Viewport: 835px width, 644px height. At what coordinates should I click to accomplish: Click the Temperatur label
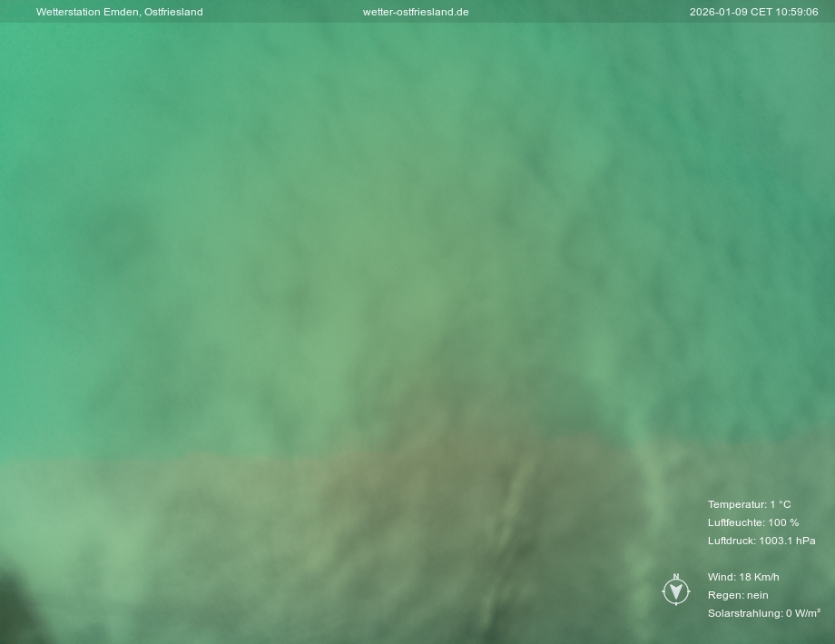(x=736, y=504)
